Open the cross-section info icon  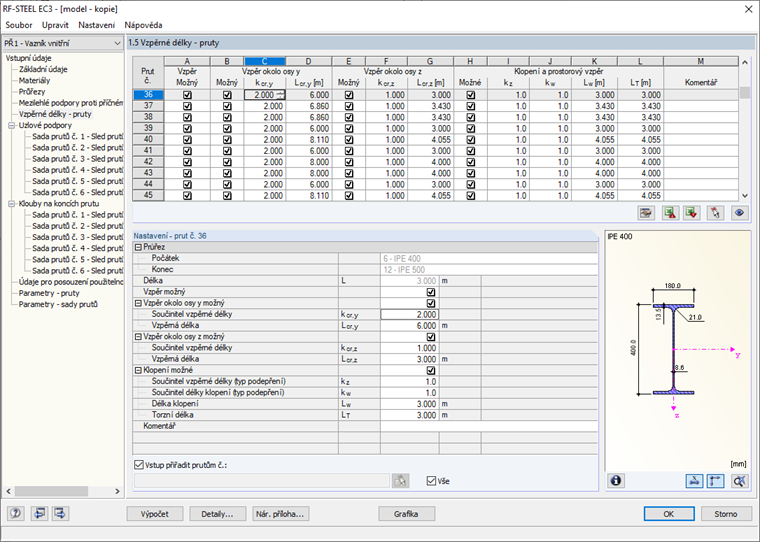coord(616,480)
